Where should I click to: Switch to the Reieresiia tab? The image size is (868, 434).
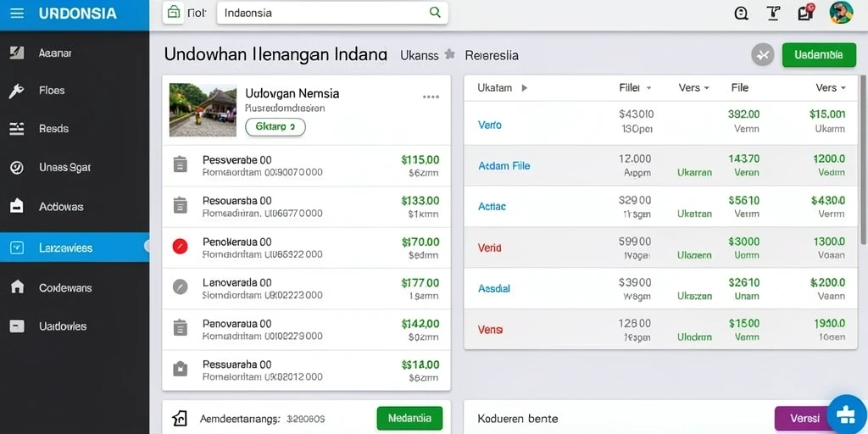[492, 55]
